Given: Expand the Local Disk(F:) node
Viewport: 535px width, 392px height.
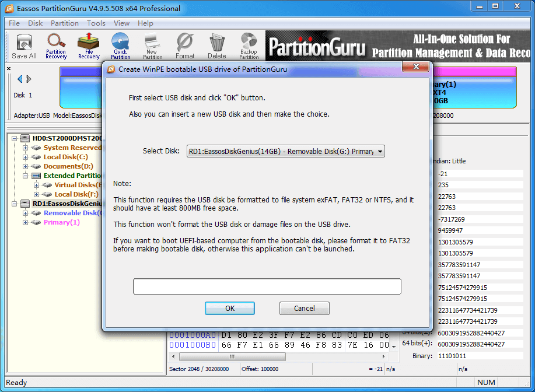Looking at the screenshot, I should (36, 194).
